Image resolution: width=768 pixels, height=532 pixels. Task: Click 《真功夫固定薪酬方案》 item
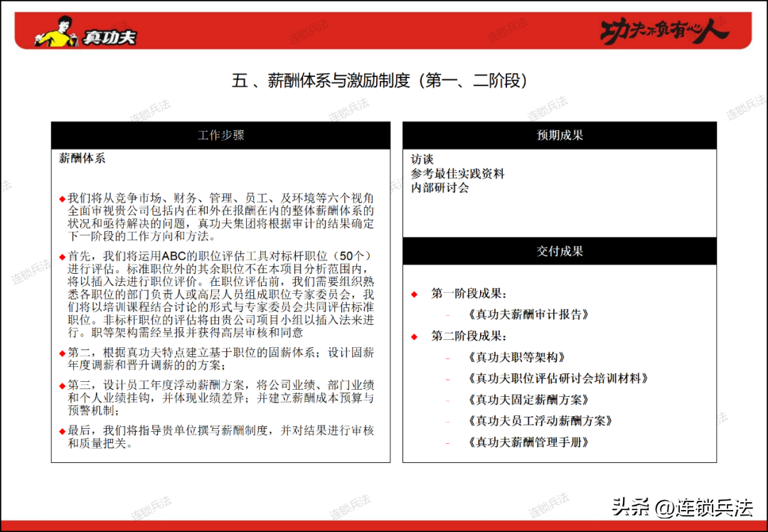coord(528,400)
